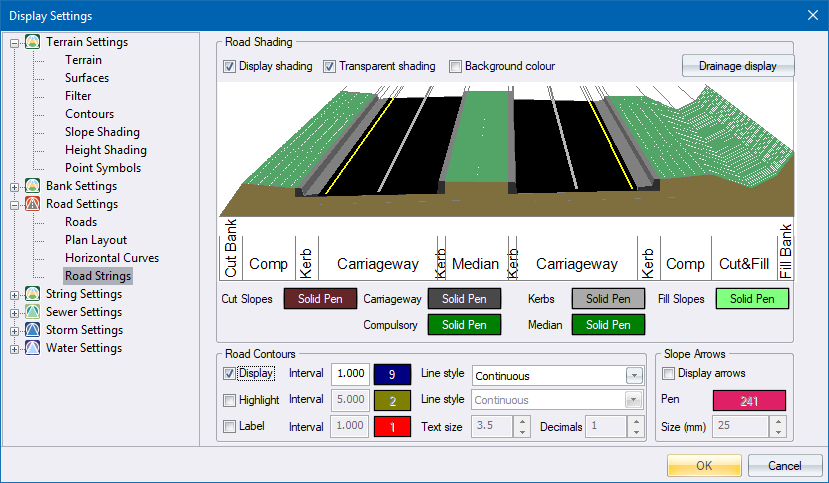Click the Display contour Interval field
Image resolution: width=829 pixels, height=483 pixels.
pos(350,375)
